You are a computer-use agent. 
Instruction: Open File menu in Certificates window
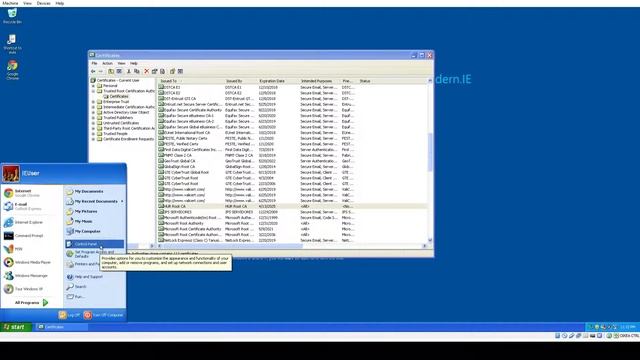tap(94, 64)
